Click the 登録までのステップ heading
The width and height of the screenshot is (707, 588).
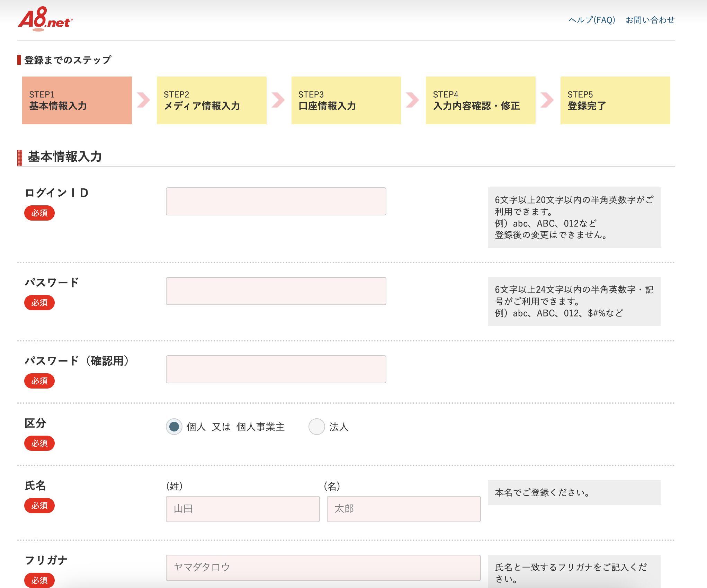coord(68,60)
